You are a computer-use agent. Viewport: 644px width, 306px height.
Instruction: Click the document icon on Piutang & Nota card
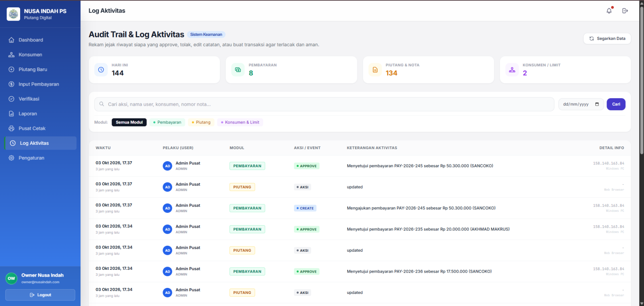pos(375,70)
